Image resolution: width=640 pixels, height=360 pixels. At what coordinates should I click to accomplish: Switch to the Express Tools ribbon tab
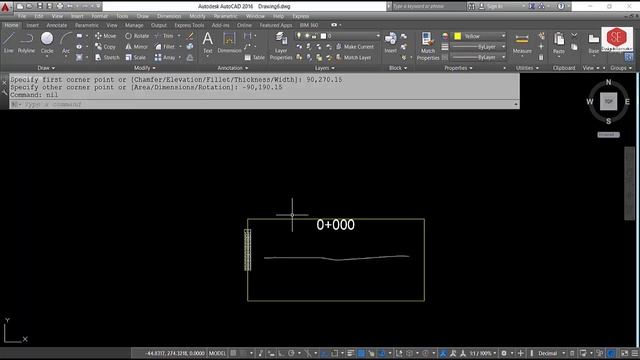click(x=189, y=25)
